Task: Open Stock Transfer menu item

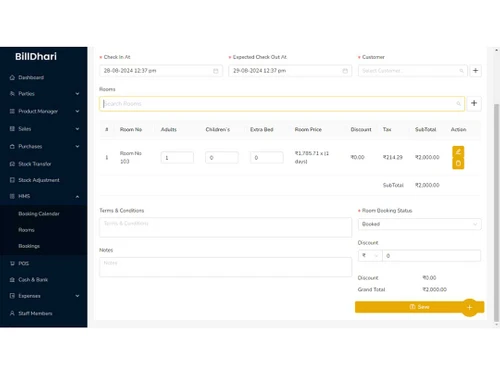Action: 35,164
